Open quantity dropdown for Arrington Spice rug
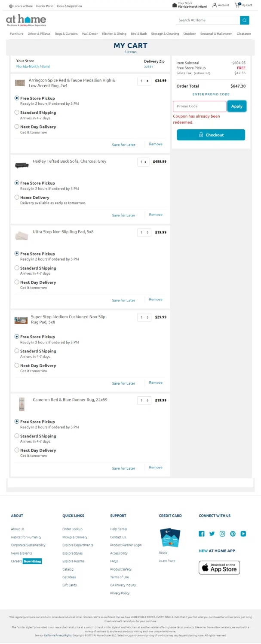Screen dimensions: 261x644 pyautogui.click(x=144, y=81)
